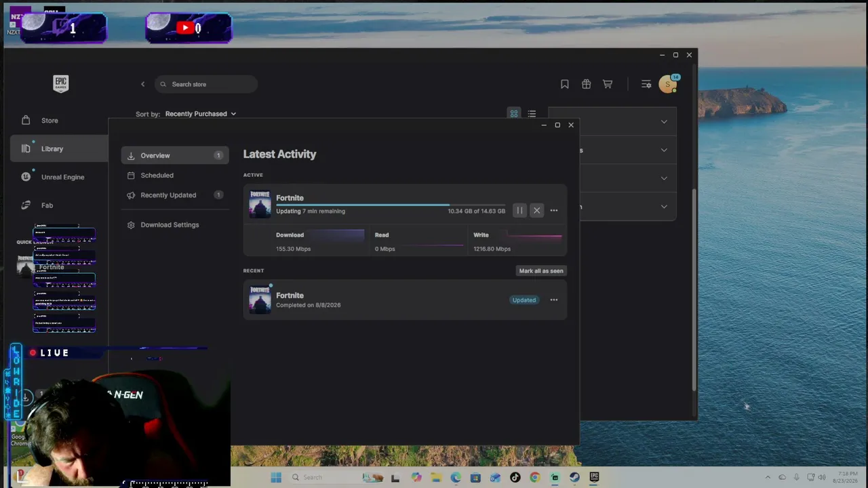
Task: Open File Explorer from the taskbar
Action: [436, 478]
